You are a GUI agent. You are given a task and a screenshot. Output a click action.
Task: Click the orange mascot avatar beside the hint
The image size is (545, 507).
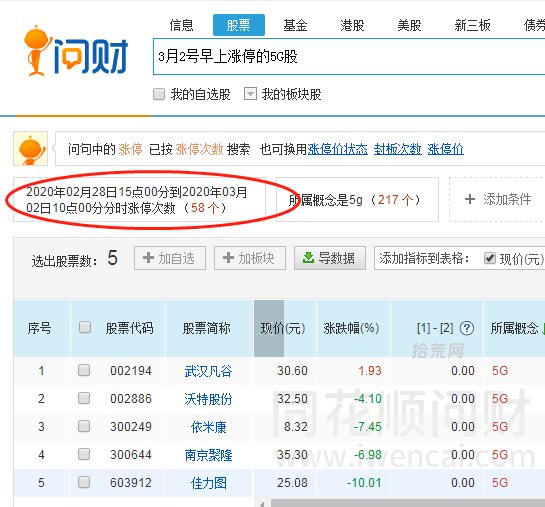(x=31, y=149)
